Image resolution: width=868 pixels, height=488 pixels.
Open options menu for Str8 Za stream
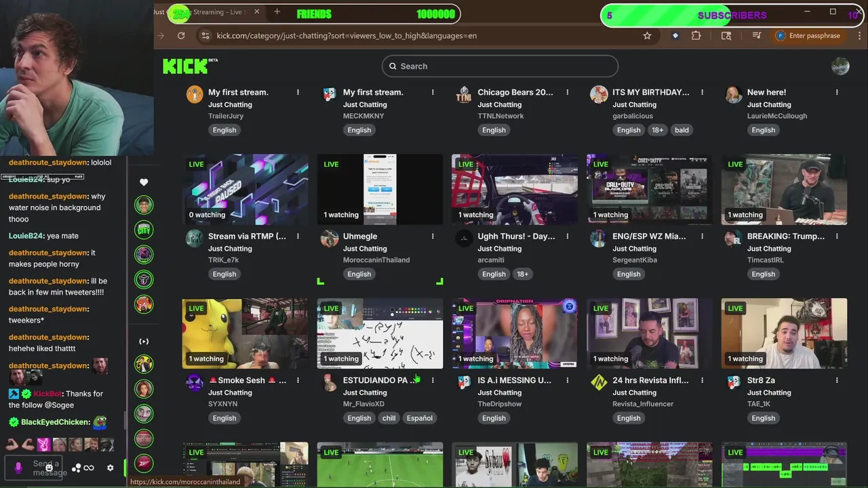tap(837, 380)
